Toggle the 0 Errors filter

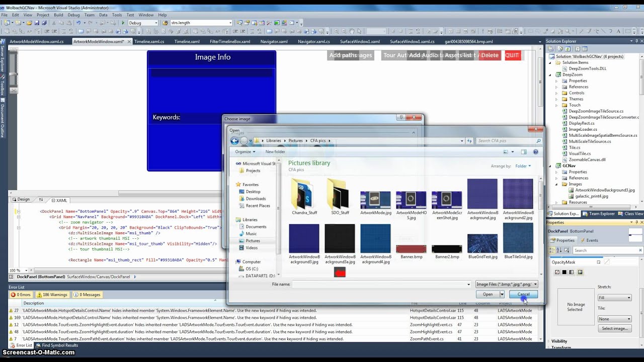coord(21,295)
